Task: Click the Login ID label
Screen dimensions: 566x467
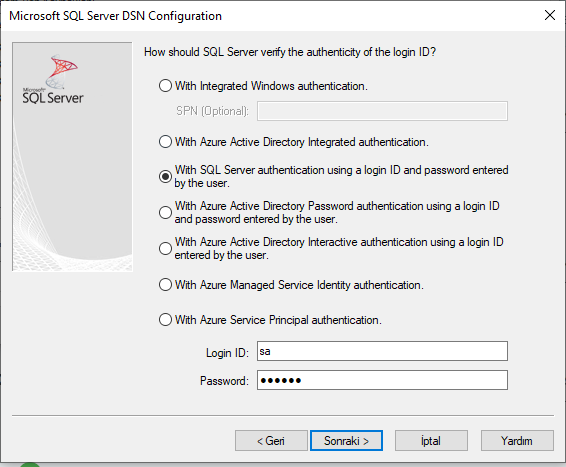Action: tap(227, 353)
